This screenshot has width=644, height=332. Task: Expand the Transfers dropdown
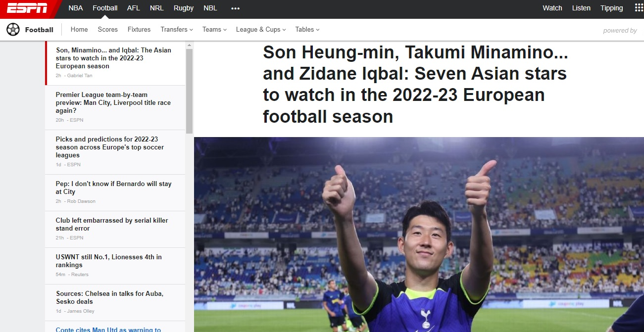177,30
